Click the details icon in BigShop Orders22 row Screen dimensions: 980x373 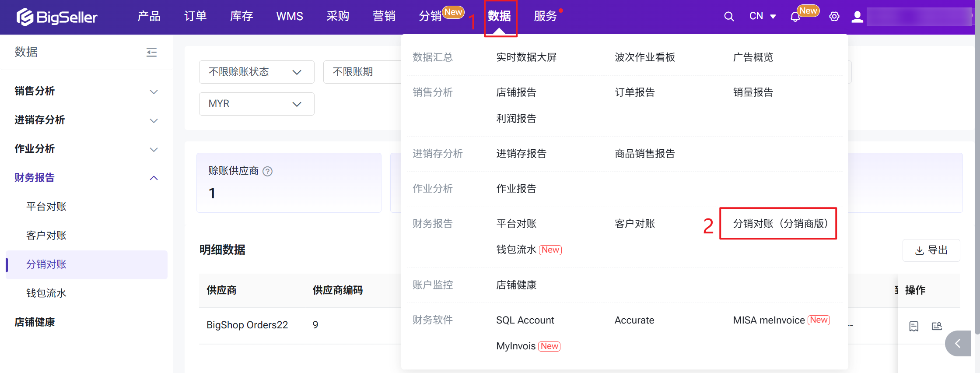pyautogui.click(x=913, y=326)
